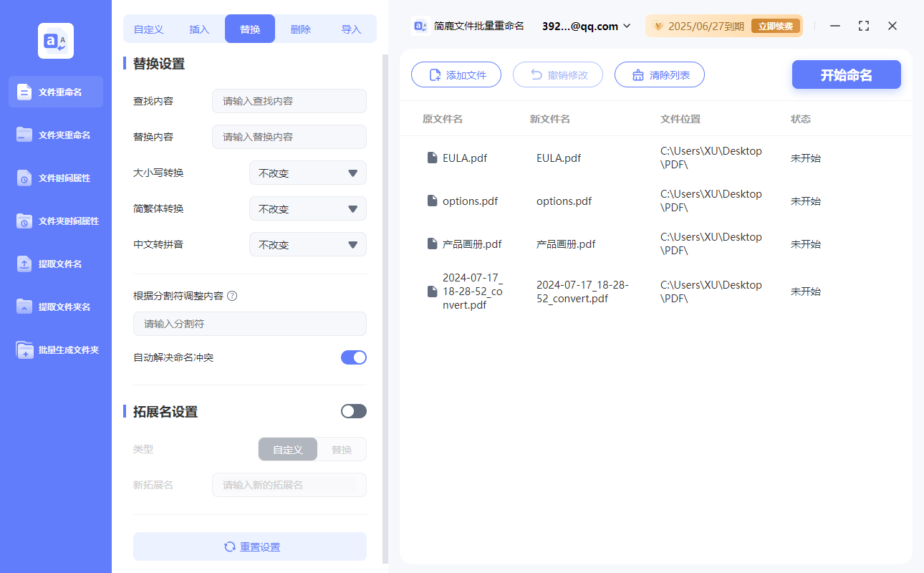Select the Batch Generate Folders icon
The height and width of the screenshot is (573, 924).
(x=24, y=350)
